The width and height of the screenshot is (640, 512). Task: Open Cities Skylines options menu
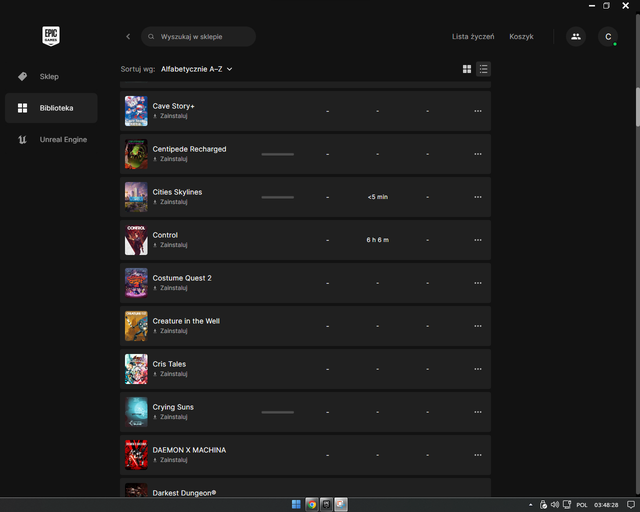(x=478, y=197)
